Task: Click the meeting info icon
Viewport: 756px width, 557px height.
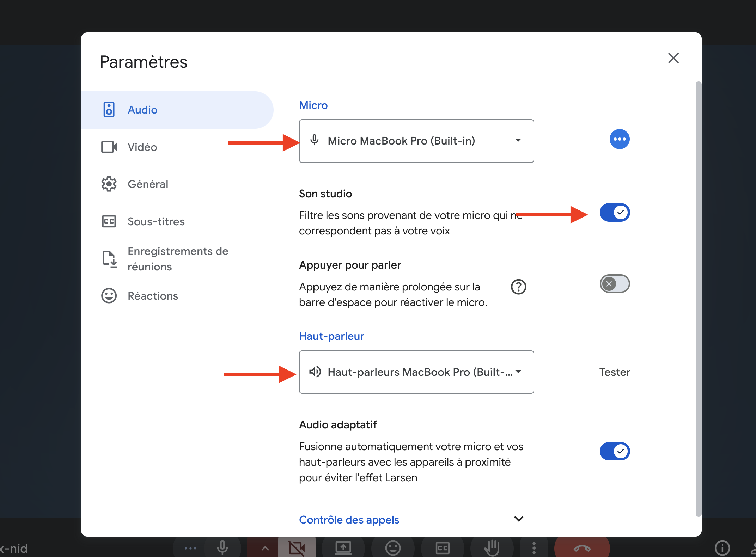Action: tap(722, 547)
